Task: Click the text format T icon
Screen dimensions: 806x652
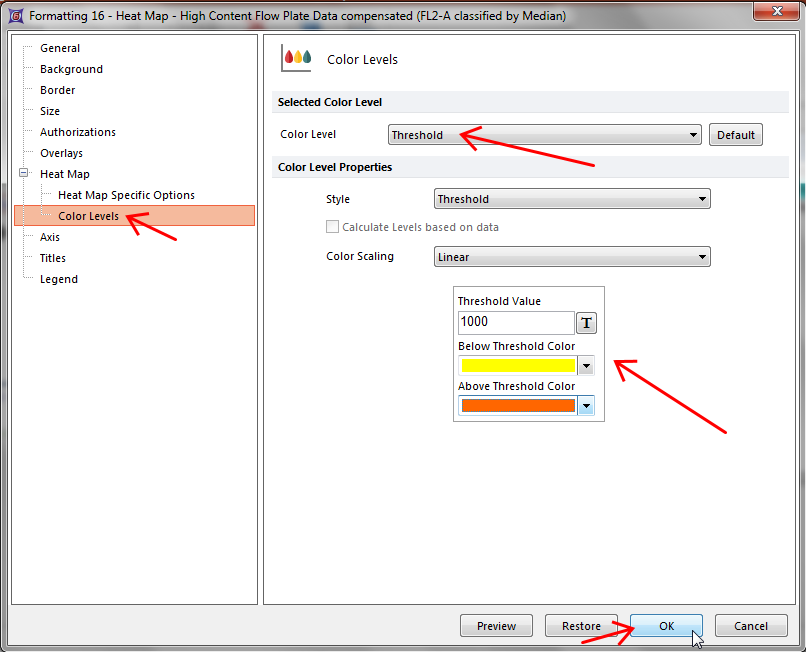Action: point(586,323)
